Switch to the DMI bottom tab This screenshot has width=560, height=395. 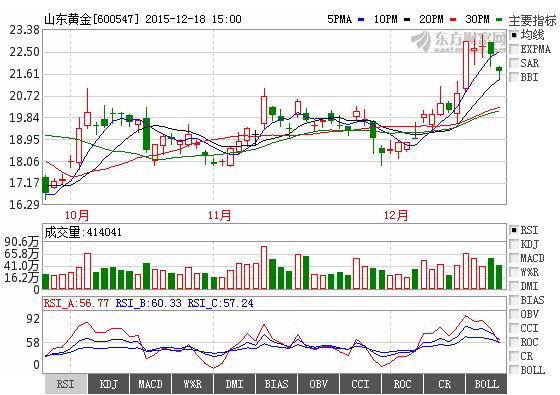[234, 384]
